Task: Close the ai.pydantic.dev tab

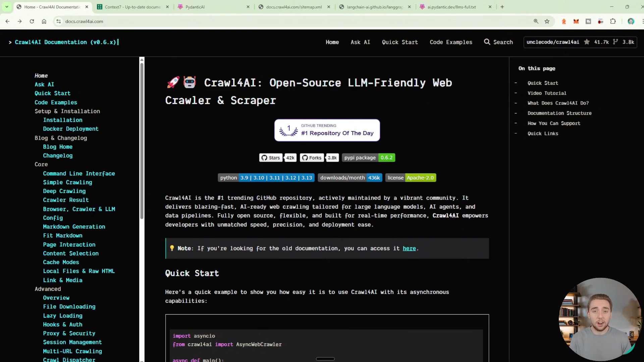Action: pyautogui.click(x=490, y=7)
